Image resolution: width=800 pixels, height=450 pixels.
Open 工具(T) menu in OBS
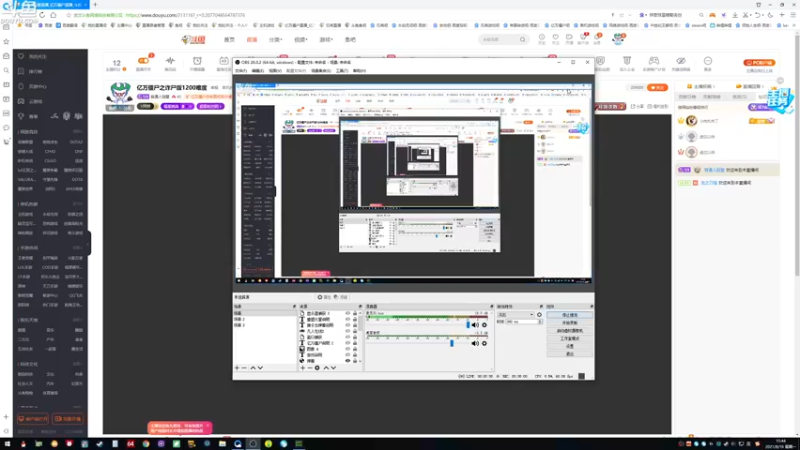click(342, 71)
